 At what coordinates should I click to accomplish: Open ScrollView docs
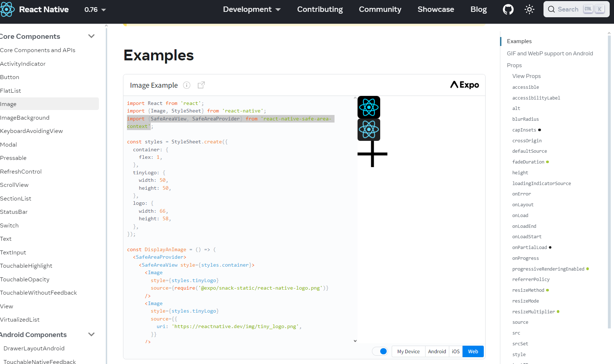pos(14,185)
